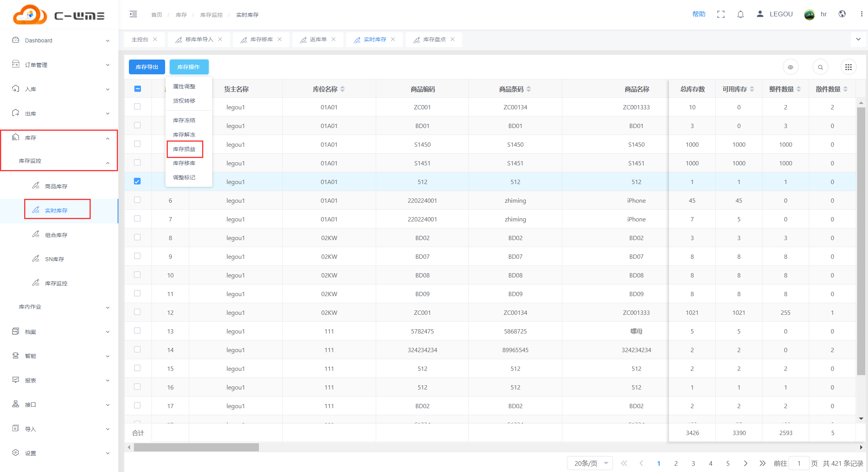Select 货权转移 menu item
This screenshot has width=868, height=472.
185,101
